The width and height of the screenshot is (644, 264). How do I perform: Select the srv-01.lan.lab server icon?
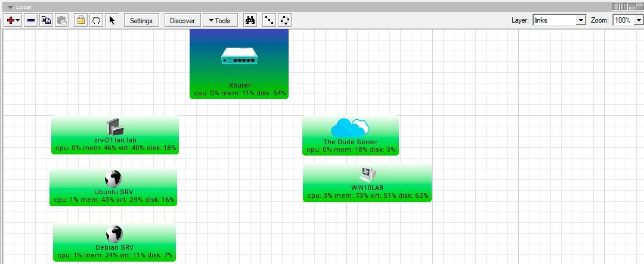pos(115,127)
